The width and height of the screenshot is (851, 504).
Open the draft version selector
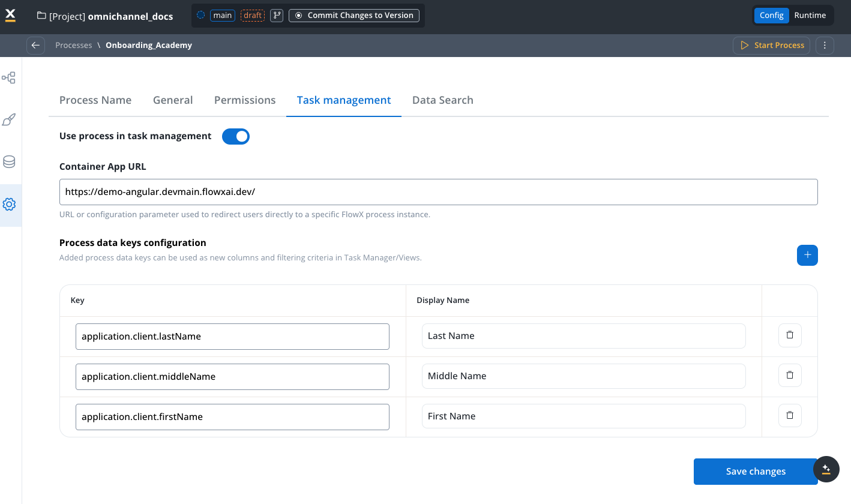pyautogui.click(x=252, y=15)
